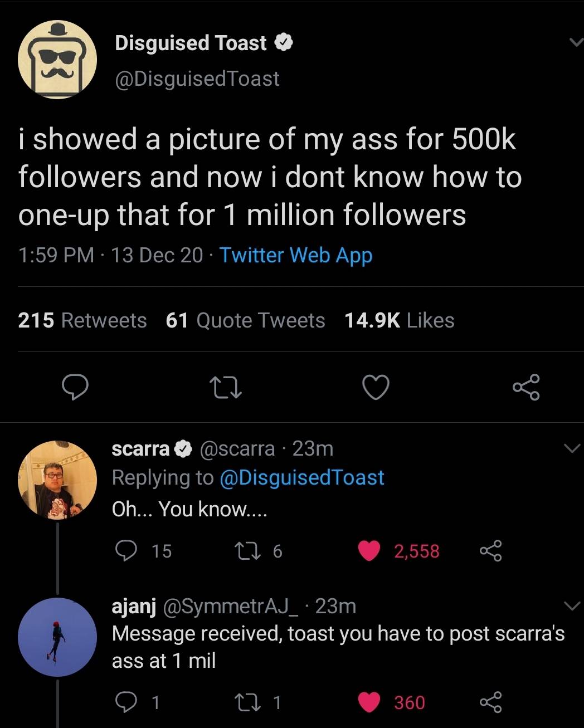Like the main Disguised Toast tweet
The width and height of the screenshot is (584, 728).
pos(376,388)
